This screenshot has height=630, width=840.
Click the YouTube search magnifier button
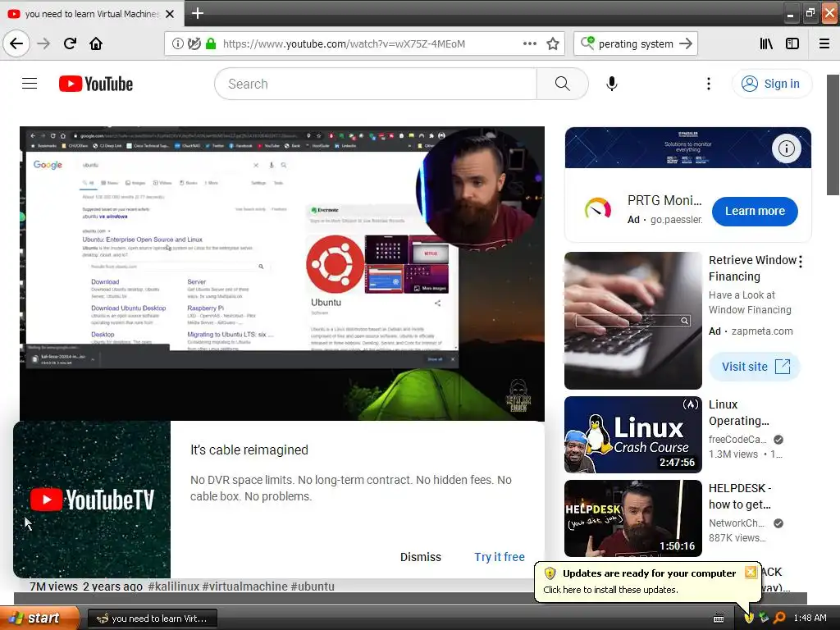click(562, 84)
